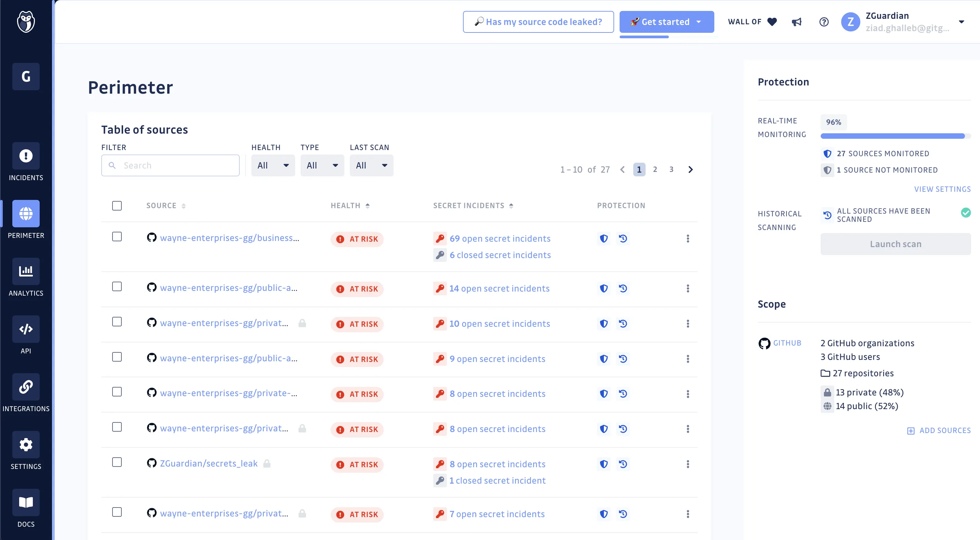Toggle the select-all checkbox in table header
This screenshot has width=980, height=540.
[117, 206]
